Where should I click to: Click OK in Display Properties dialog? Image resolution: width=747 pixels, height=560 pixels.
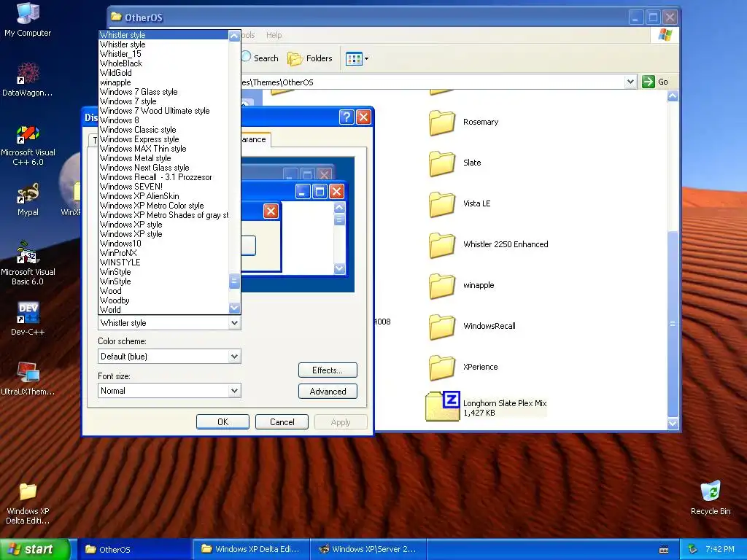pos(222,422)
